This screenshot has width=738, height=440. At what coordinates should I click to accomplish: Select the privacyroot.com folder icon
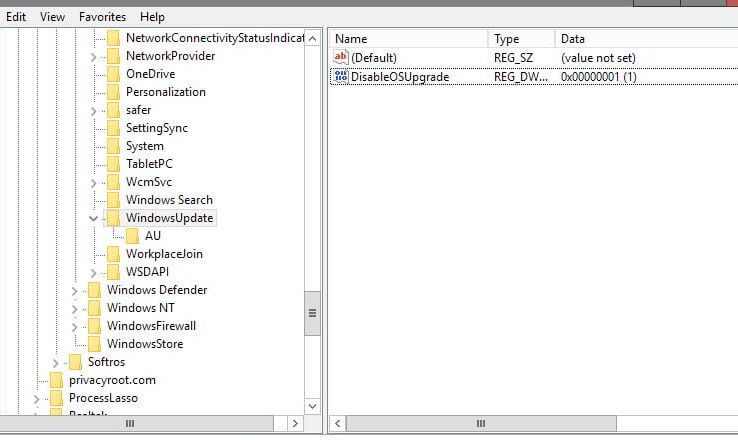pyautogui.click(x=56, y=380)
